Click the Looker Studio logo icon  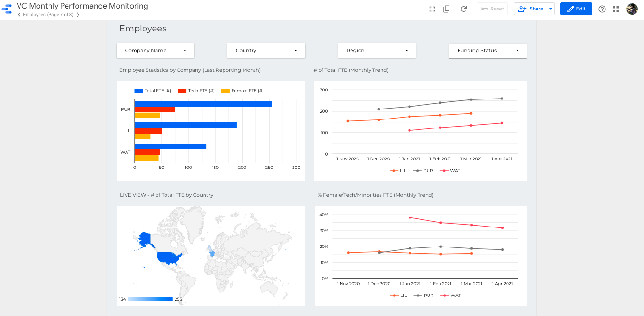pos(7,9)
